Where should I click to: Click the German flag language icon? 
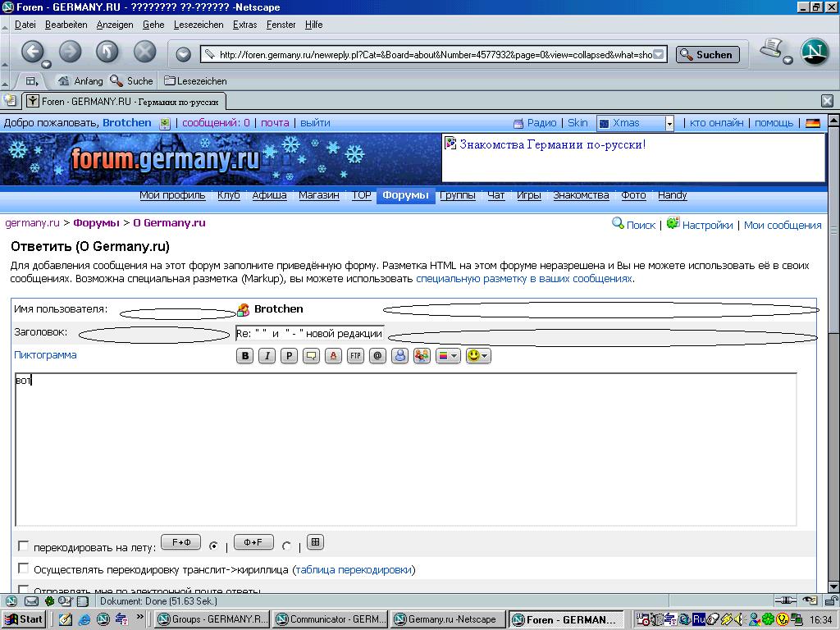(x=813, y=123)
